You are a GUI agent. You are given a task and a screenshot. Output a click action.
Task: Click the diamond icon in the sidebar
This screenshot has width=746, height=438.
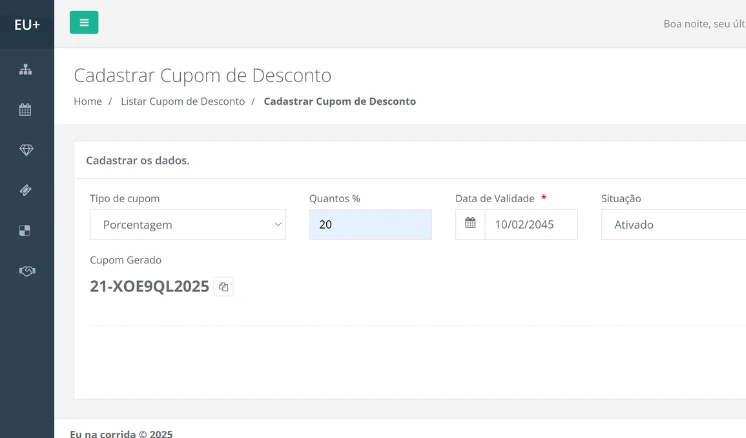(26, 150)
